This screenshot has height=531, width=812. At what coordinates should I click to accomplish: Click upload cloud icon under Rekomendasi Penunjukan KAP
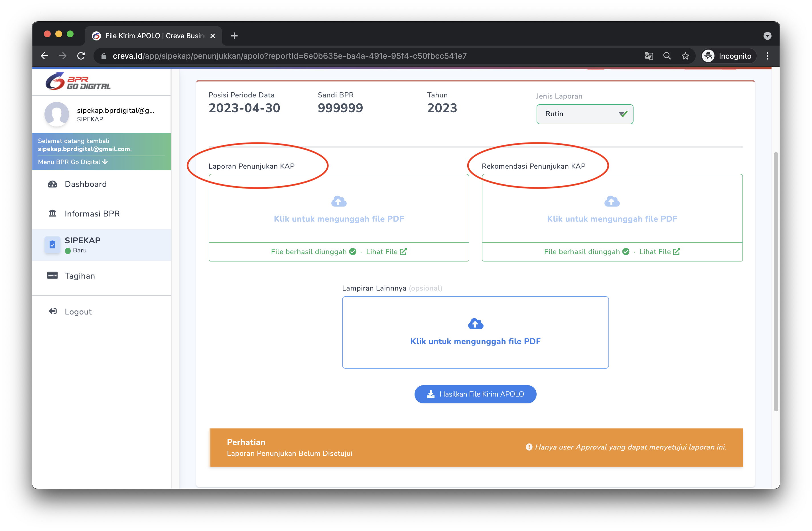pyautogui.click(x=612, y=201)
